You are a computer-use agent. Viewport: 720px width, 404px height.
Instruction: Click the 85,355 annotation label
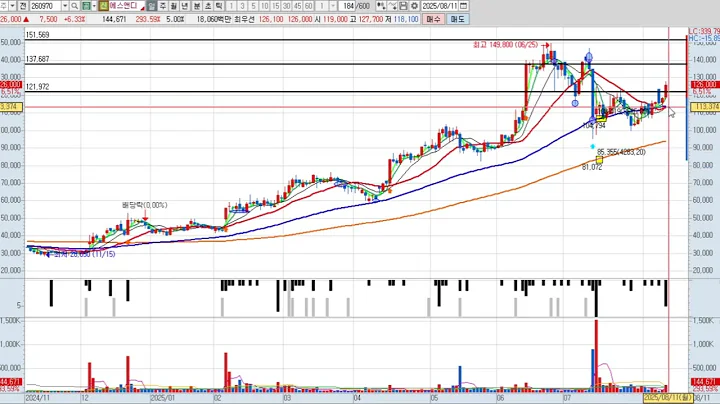coord(621,152)
